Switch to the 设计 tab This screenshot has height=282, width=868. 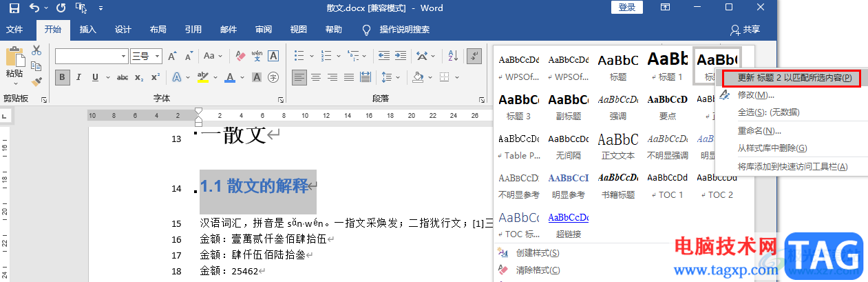(x=123, y=30)
